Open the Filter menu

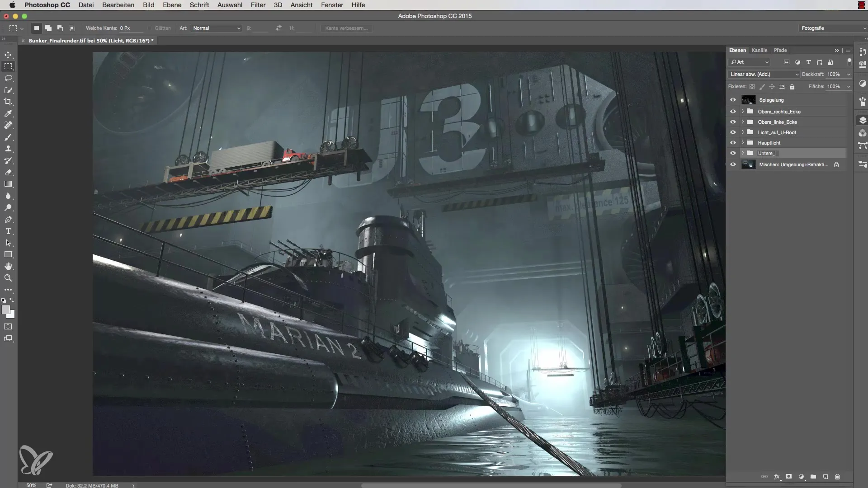click(258, 5)
